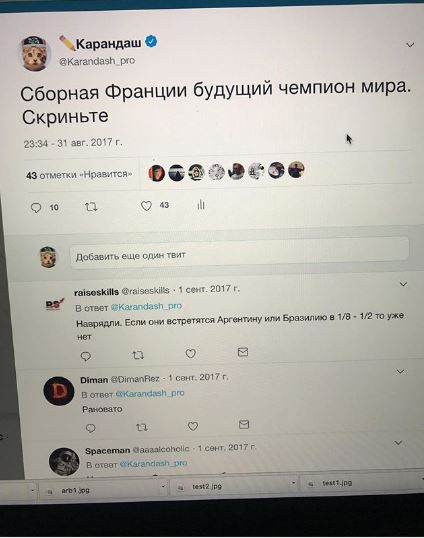The image size is (424, 538).
Task: Open options chevron on Spaceman reply
Action: [x=398, y=443]
